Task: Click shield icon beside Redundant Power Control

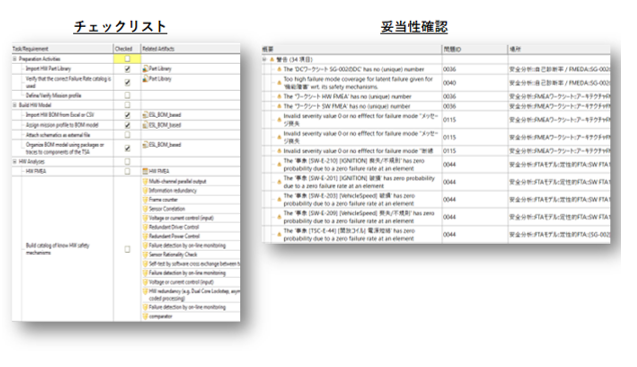Action: [x=145, y=236]
